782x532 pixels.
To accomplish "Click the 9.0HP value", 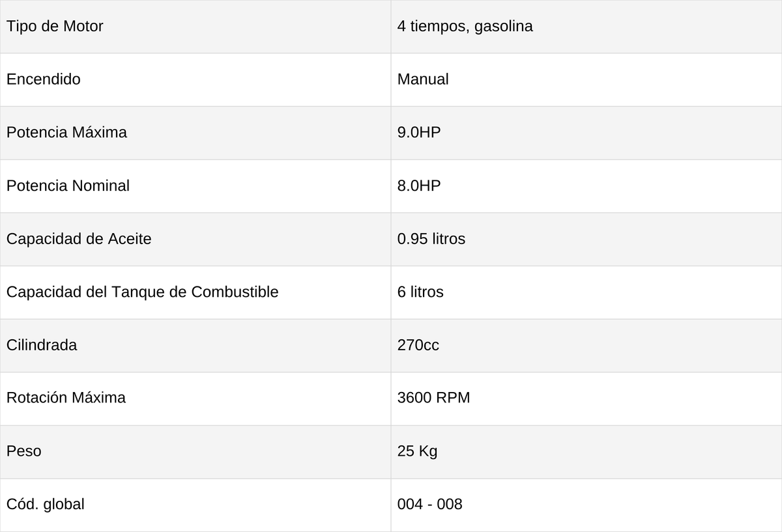I will click(419, 132).
